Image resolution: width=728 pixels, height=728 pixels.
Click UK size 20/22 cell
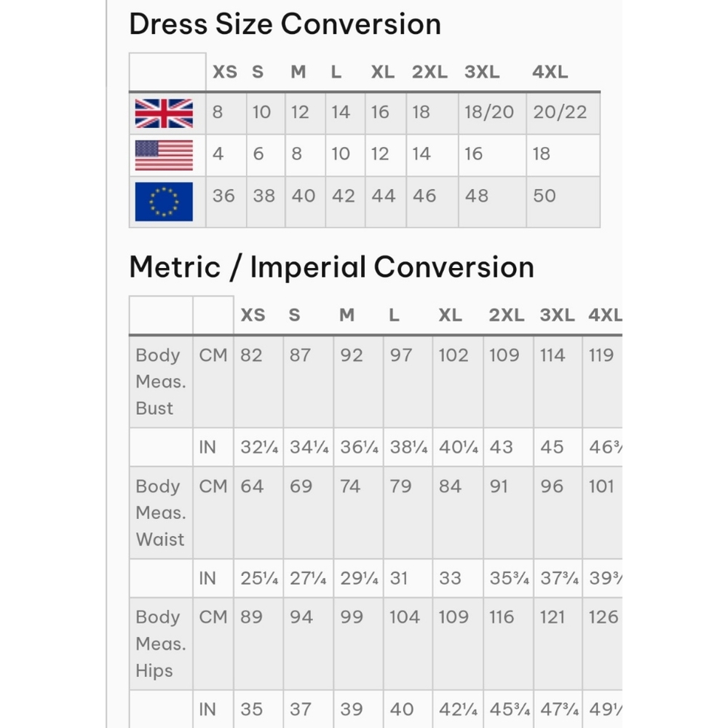point(563,114)
